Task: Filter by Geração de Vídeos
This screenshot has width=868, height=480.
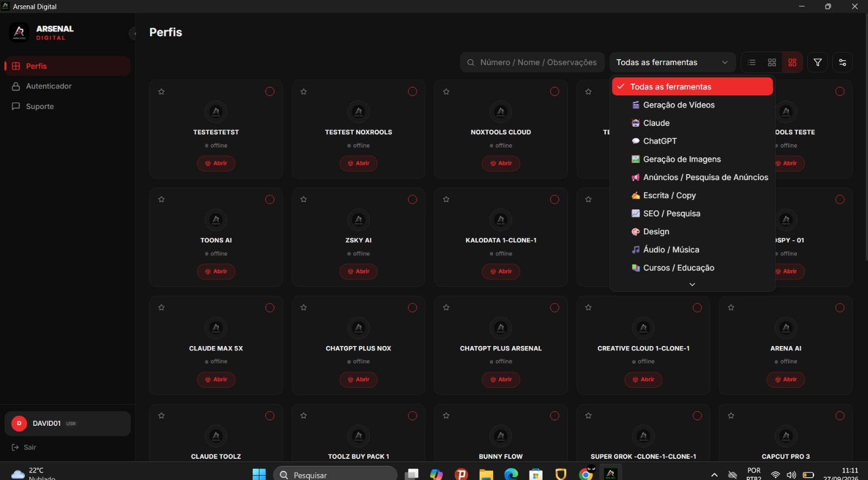Action: point(692,105)
